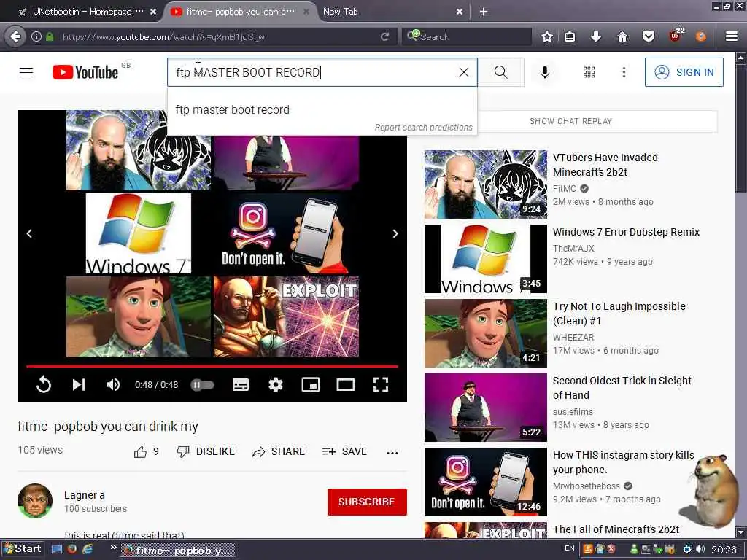The image size is (747, 560).
Task: Click the Lagner a channel avatar
Action: click(x=35, y=501)
